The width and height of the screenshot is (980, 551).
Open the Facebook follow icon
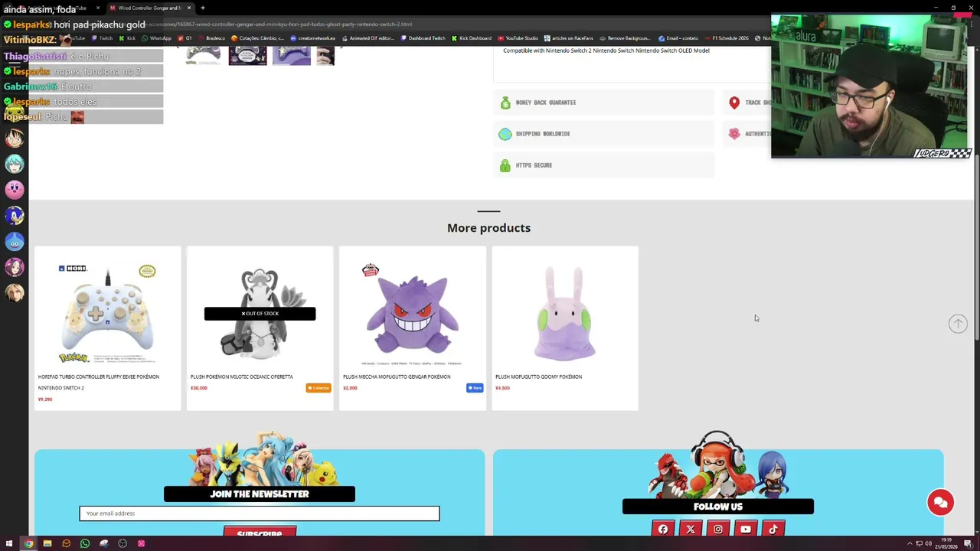663,529
